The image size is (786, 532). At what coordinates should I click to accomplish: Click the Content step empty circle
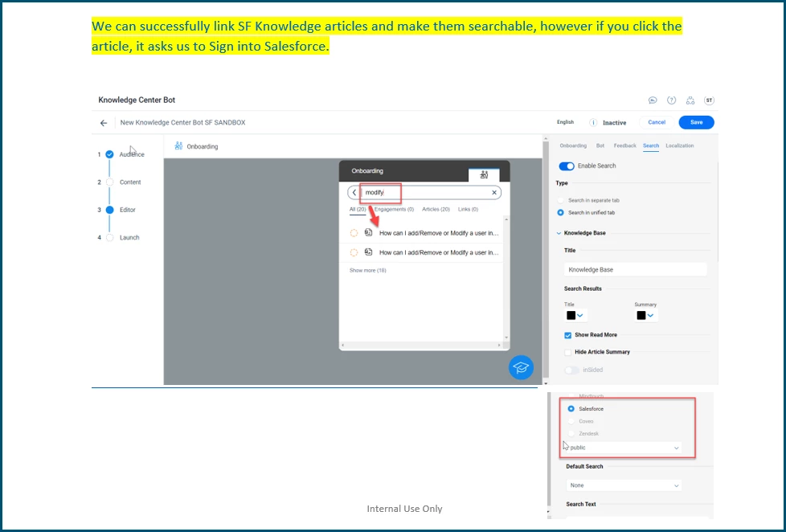coord(109,182)
